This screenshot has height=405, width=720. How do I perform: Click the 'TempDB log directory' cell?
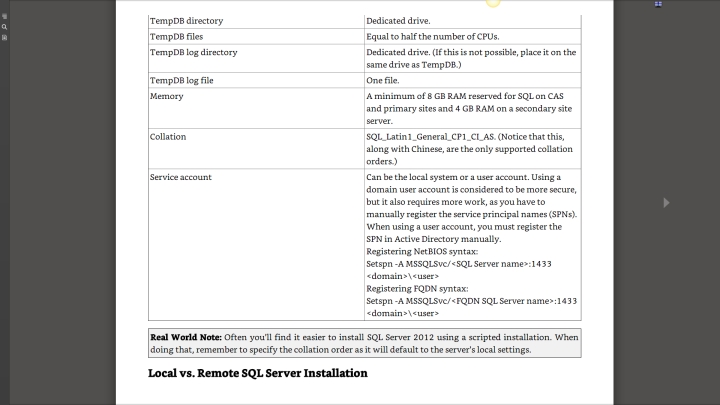click(193, 52)
